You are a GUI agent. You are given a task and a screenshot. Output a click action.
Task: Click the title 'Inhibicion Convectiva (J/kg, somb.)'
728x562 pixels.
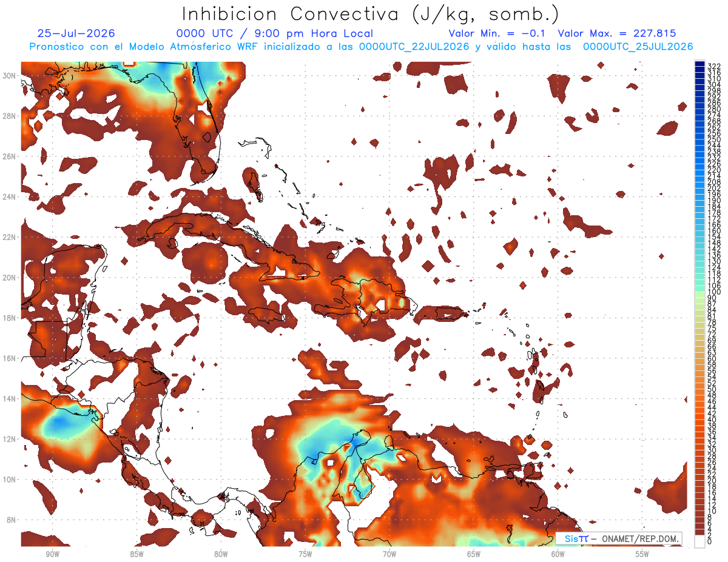pos(371,14)
